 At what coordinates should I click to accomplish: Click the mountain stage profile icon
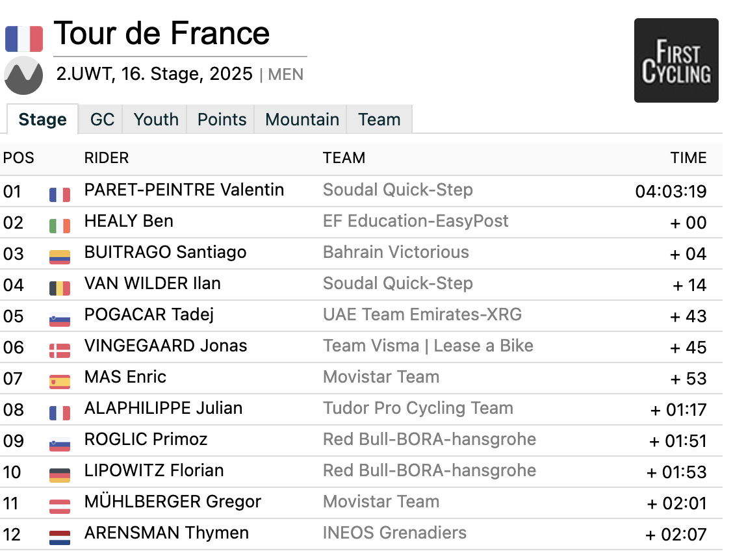[23, 75]
